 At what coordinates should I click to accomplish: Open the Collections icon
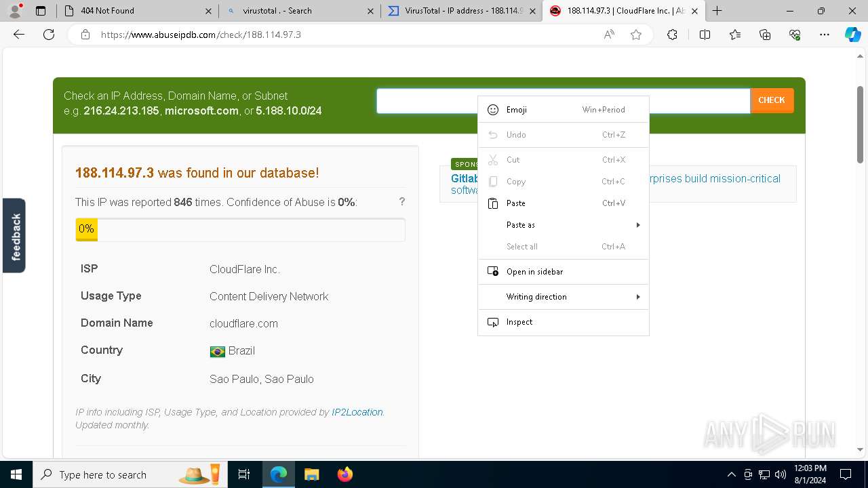(x=765, y=35)
